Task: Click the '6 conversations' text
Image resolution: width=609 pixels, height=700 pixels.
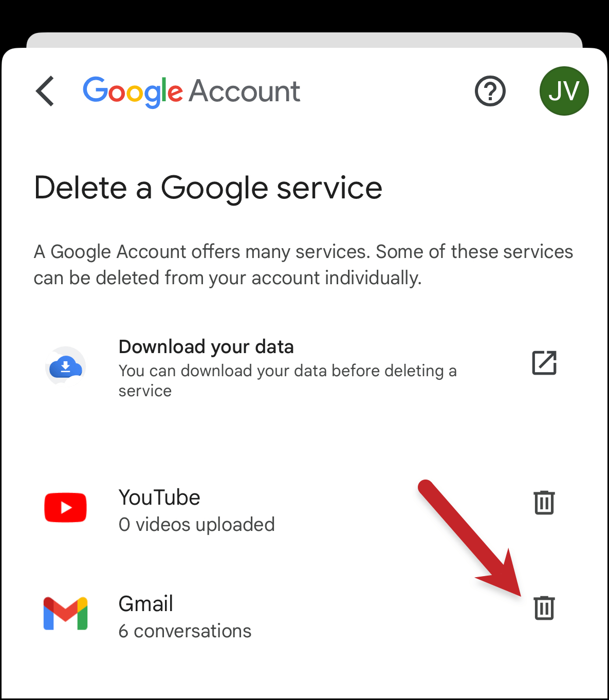Action: coord(185,631)
